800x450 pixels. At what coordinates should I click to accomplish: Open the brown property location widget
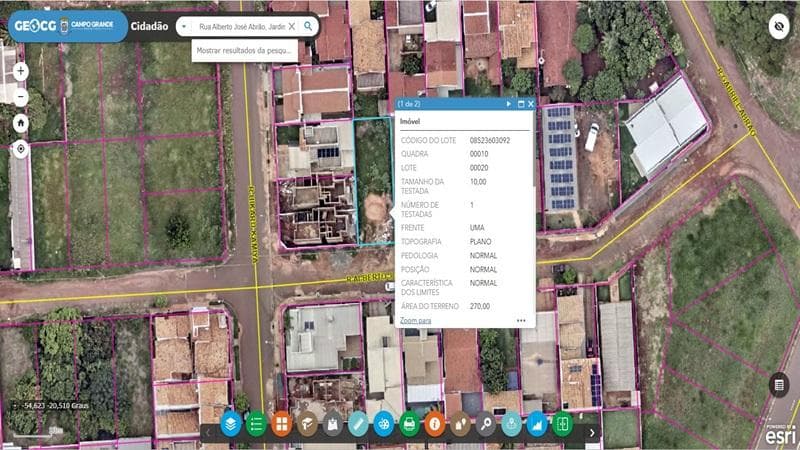pyautogui.click(x=460, y=424)
